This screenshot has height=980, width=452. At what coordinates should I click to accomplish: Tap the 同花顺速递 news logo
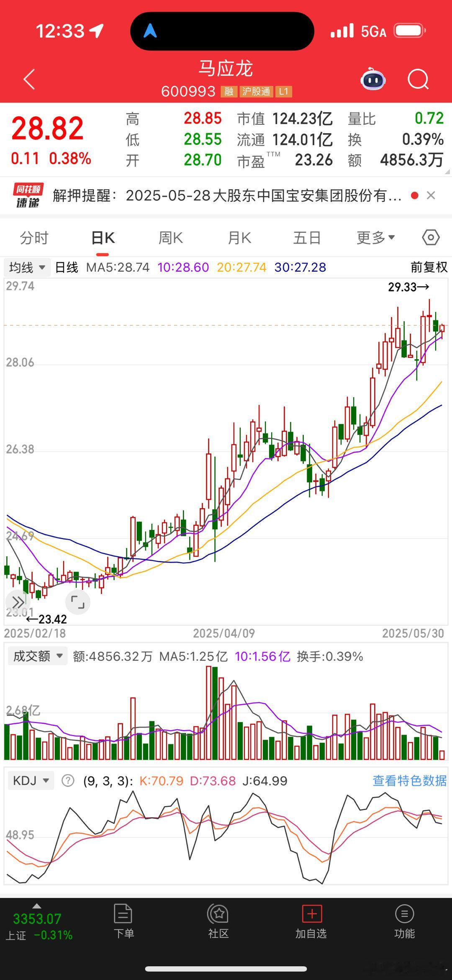(28, 195)
